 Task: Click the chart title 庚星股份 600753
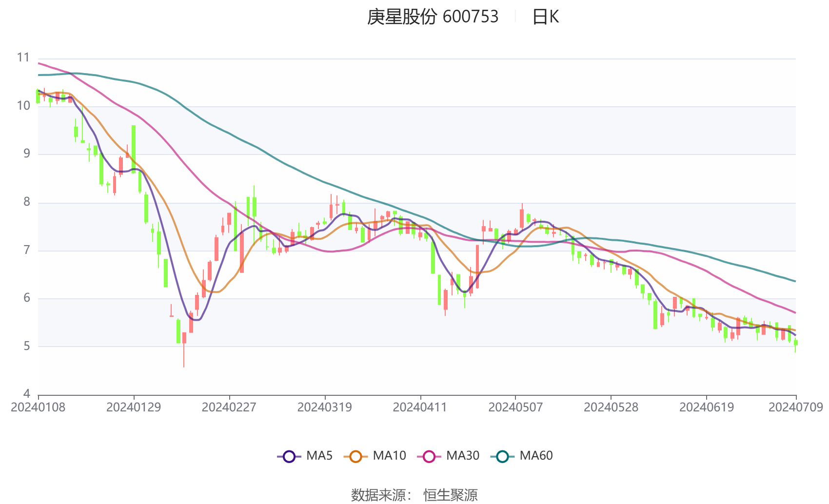433,17
